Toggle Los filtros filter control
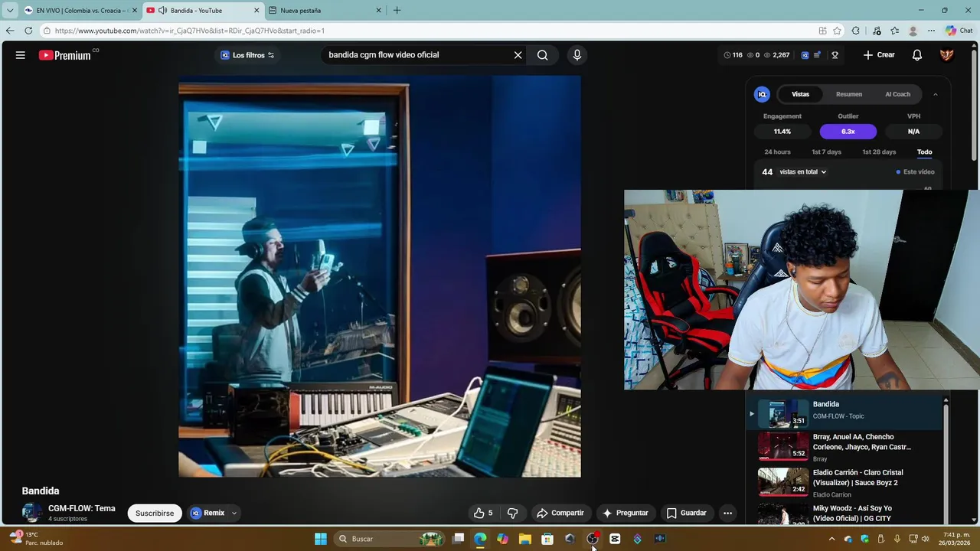 pos(247,55)
